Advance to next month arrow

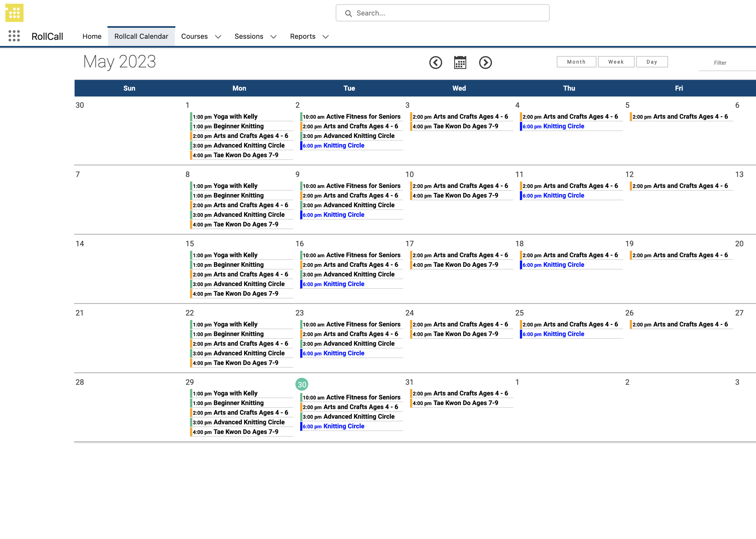click(485, 62)
